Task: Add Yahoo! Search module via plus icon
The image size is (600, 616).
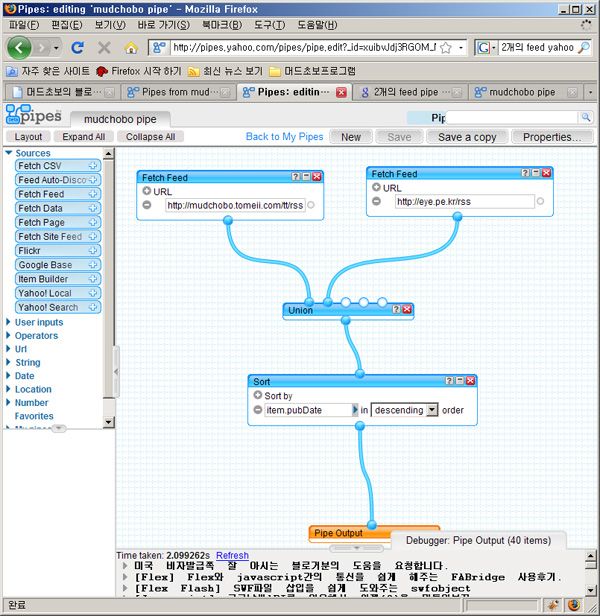Action: [93, 307]
